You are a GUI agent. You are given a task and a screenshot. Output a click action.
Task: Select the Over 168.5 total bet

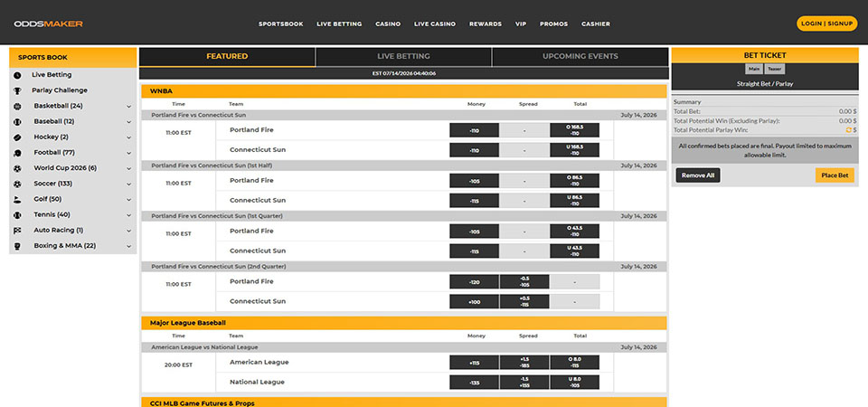[575, 130]
